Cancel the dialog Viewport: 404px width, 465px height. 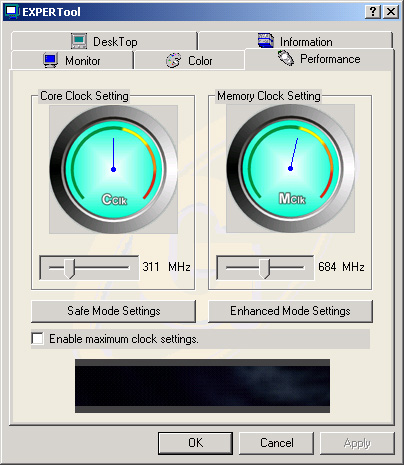[x=276, y=443]
